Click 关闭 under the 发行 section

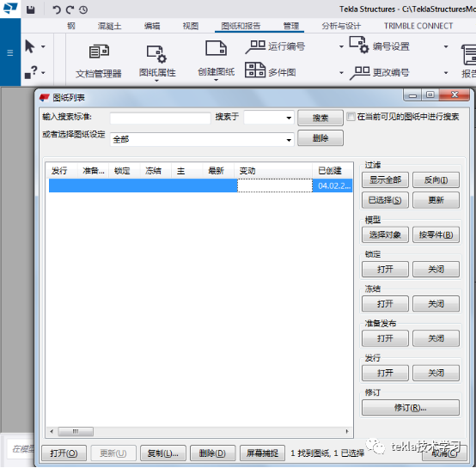[x=436, y=373]
